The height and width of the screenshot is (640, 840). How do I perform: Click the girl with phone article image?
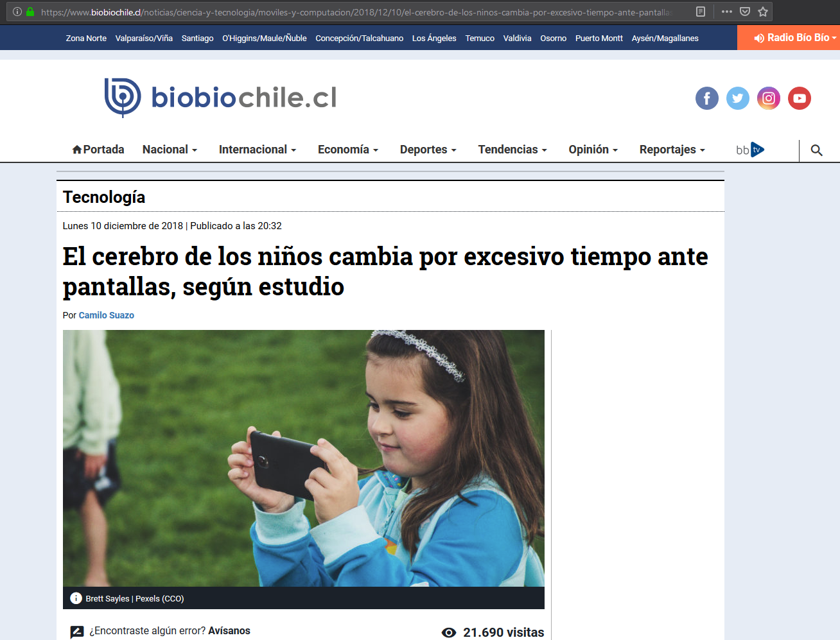pos(304,458)
